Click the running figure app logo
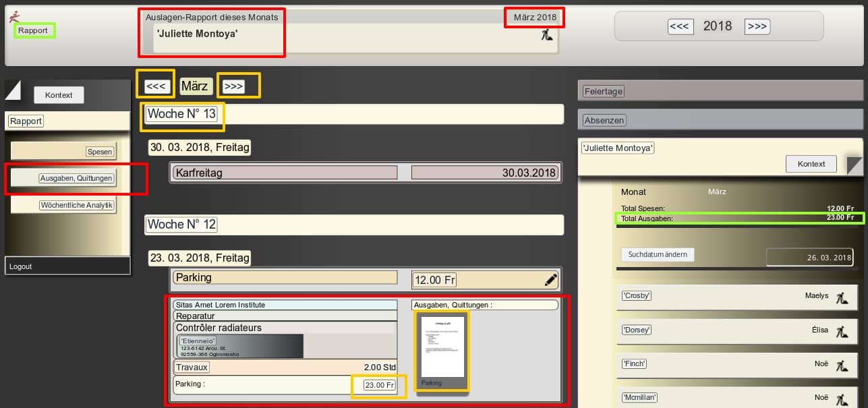 (15, 16)
